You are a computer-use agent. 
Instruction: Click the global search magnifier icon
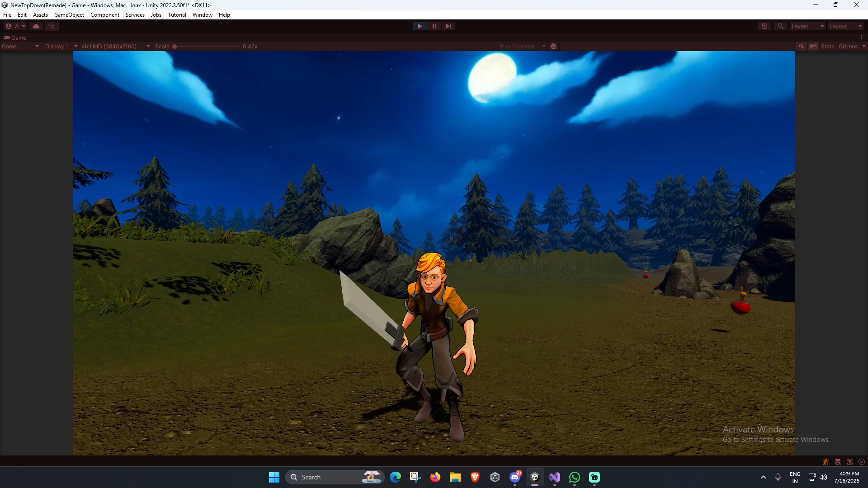click(781, 26)
